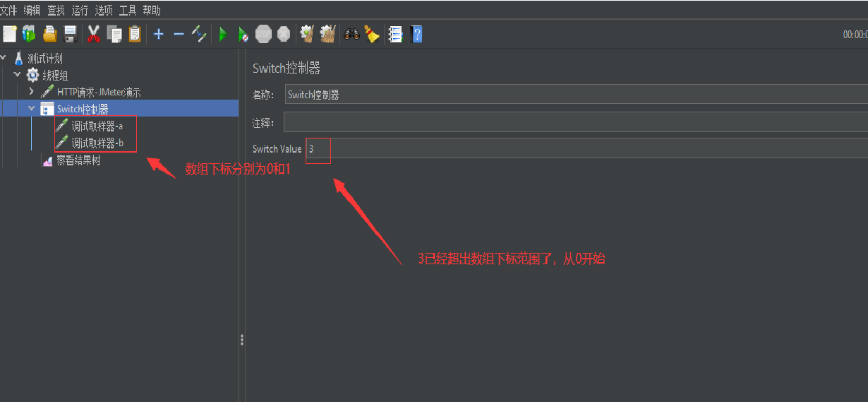The height and width of the screenshot is (402, 868).
Task: Click the elapsed time display 00:00
Action: coord(855,34)
